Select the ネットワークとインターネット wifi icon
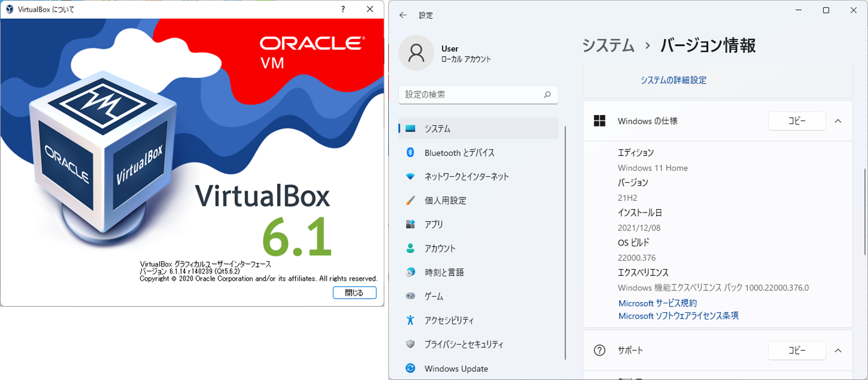 (410, 176)
